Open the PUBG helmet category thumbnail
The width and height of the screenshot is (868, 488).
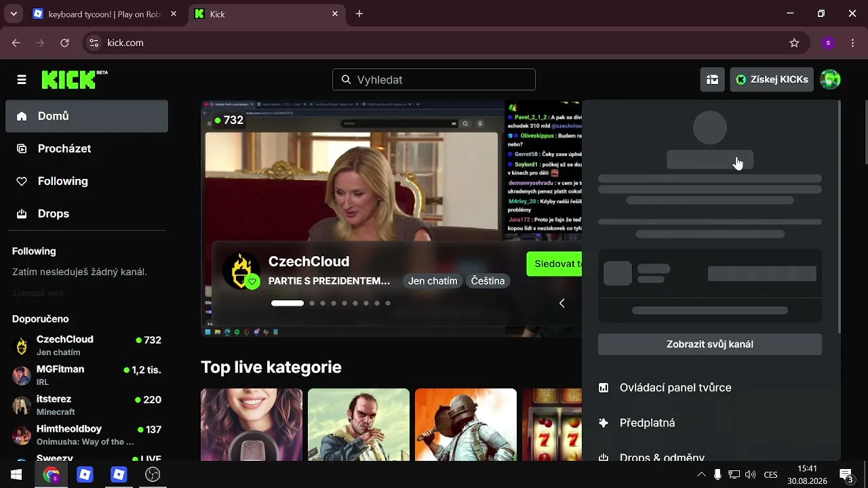pyautogui.click(x=466, y=424)
